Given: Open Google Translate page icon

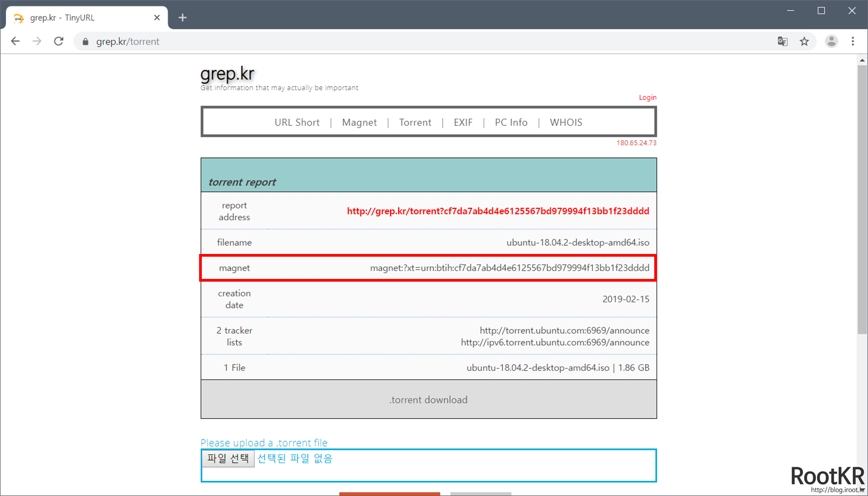Looking at the screenshot, I should [782, 41].
